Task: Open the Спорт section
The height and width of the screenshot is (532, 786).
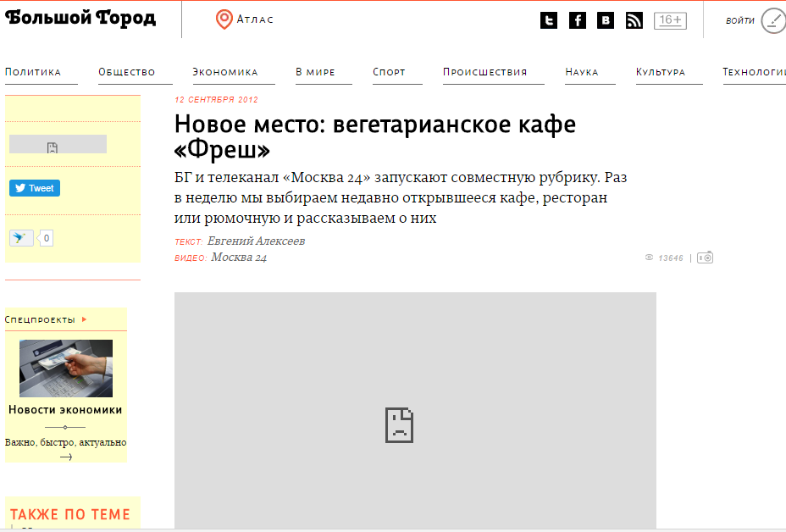Action: point(389,72)
